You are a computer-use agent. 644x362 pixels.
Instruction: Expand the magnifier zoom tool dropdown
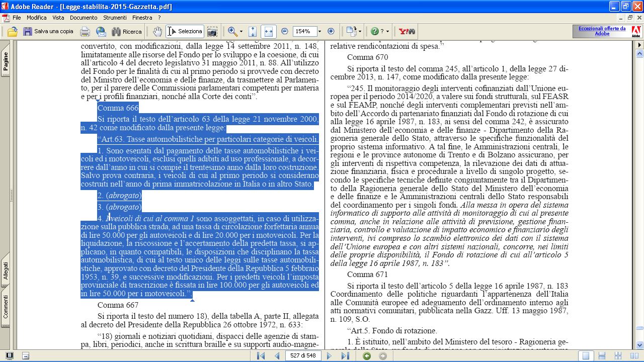coord(241,31)
